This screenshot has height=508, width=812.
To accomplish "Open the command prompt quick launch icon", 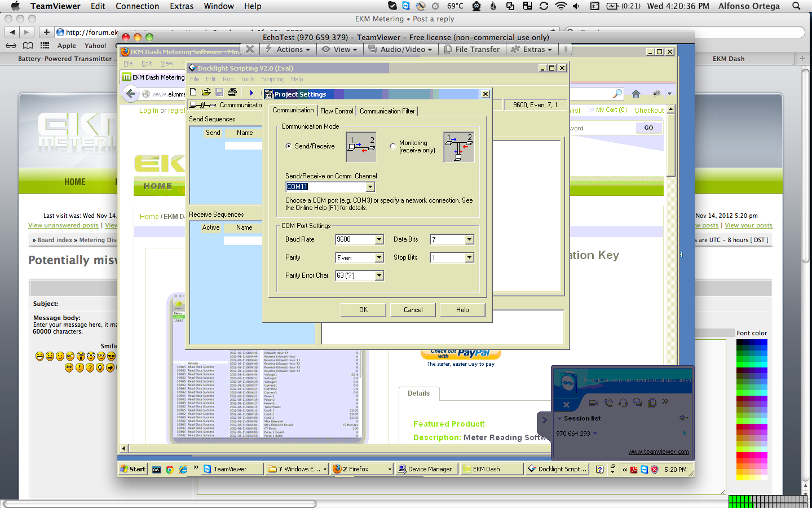I will click(x=157, y=469).
